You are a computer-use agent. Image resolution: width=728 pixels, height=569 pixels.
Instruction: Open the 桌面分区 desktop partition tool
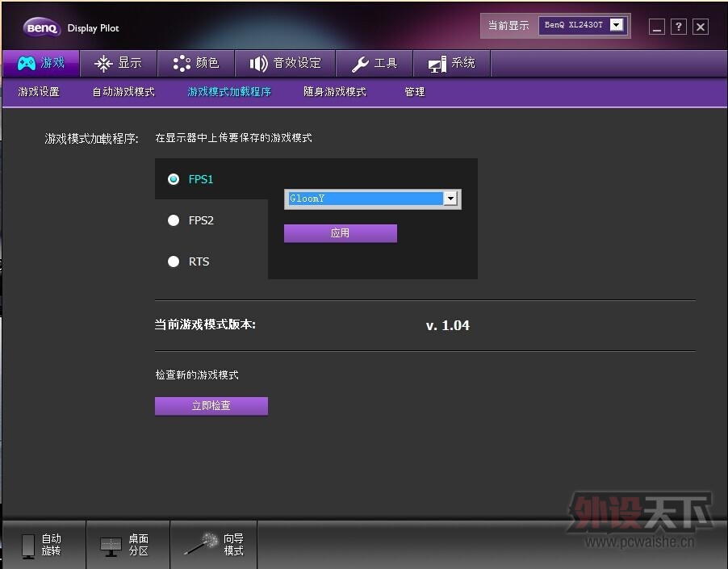(128, 545)
